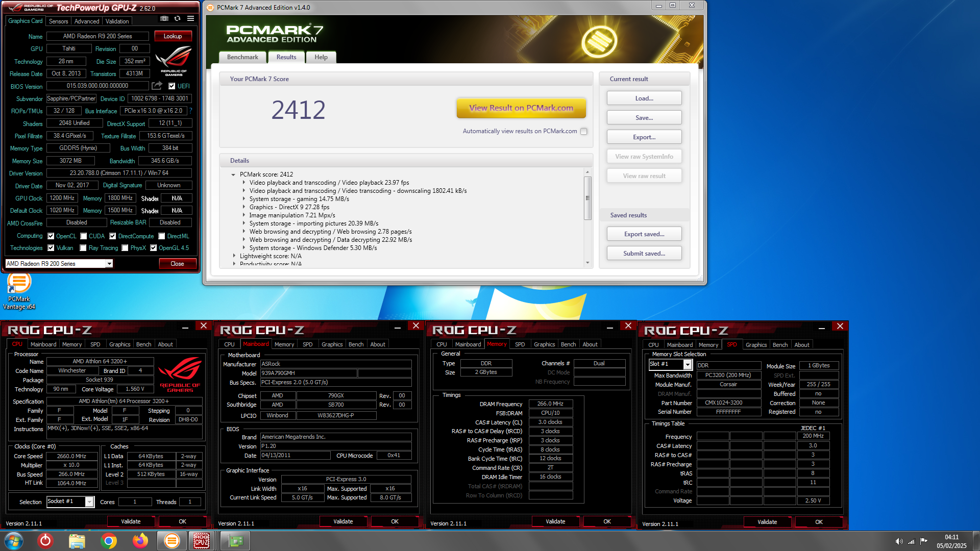Launch Firefox from the taskbar

140,541
